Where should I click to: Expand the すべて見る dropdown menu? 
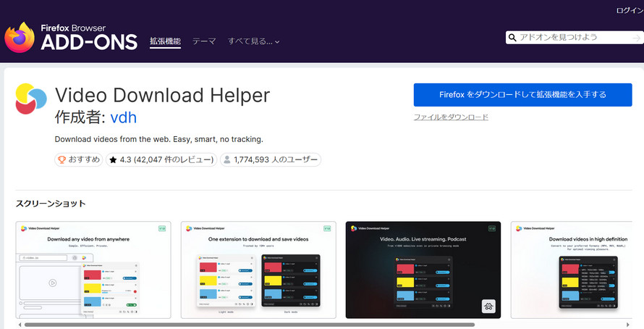click(x=253, y=41)
